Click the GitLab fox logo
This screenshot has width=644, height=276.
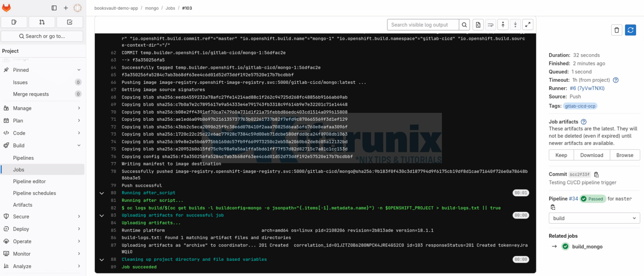pos(6,8)
